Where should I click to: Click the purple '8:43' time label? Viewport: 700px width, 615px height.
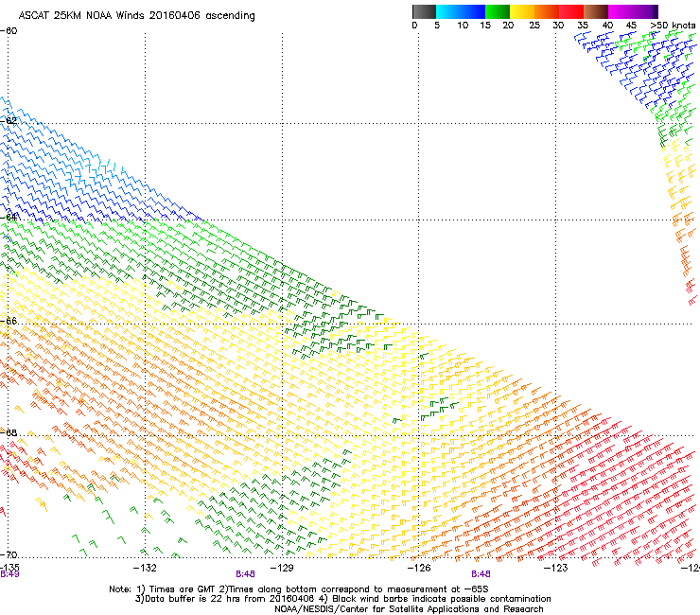[x=9, y=574]
